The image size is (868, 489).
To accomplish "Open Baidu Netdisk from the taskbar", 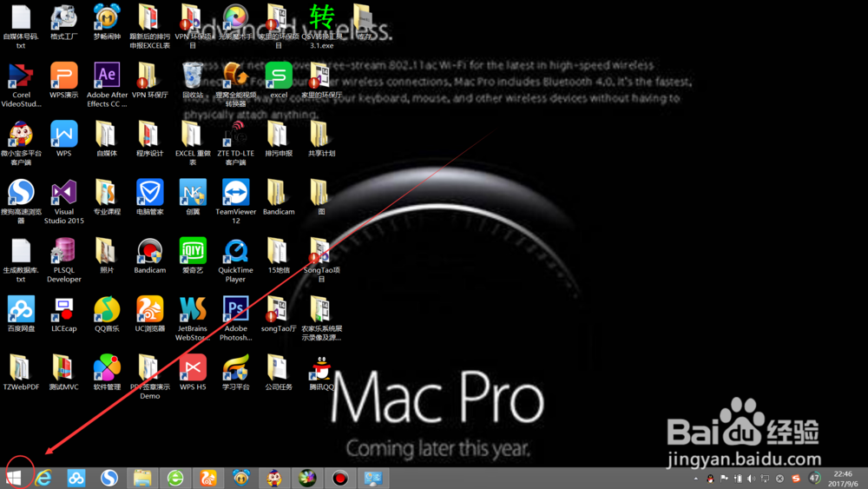I will pos(76,478).
